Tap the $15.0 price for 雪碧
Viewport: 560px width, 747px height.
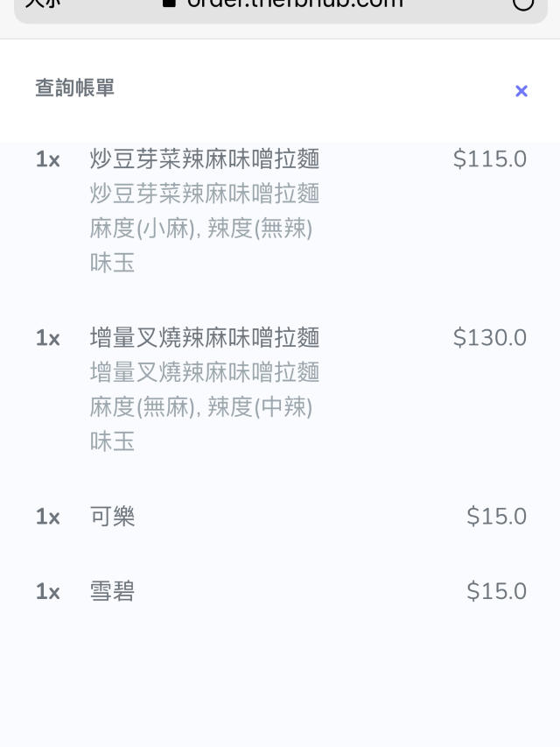(496, 592)
